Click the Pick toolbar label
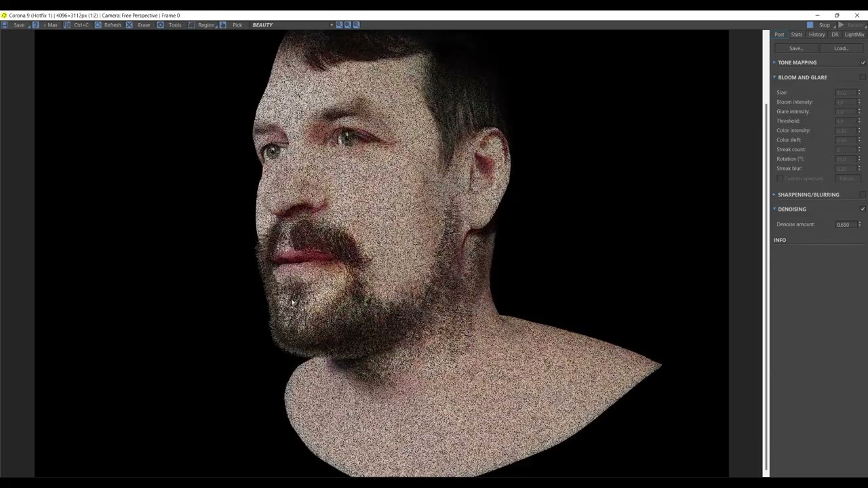The width and height of the screenshot is (868, 488). click(237, 25)
